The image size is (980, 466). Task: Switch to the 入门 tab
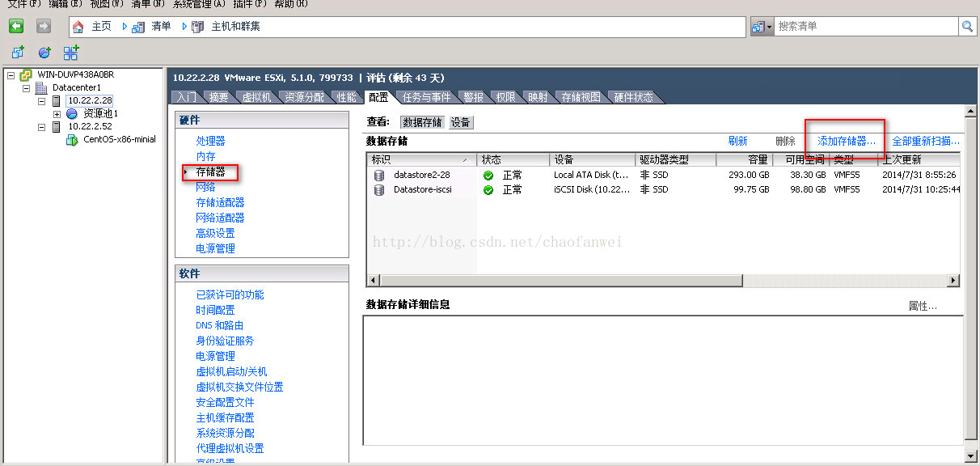point(186,97)
